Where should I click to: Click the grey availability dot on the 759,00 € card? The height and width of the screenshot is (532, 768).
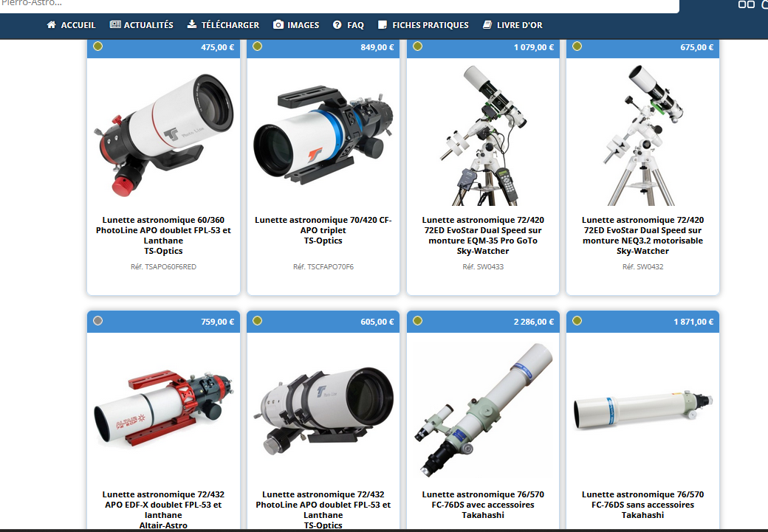pos(98,321)
